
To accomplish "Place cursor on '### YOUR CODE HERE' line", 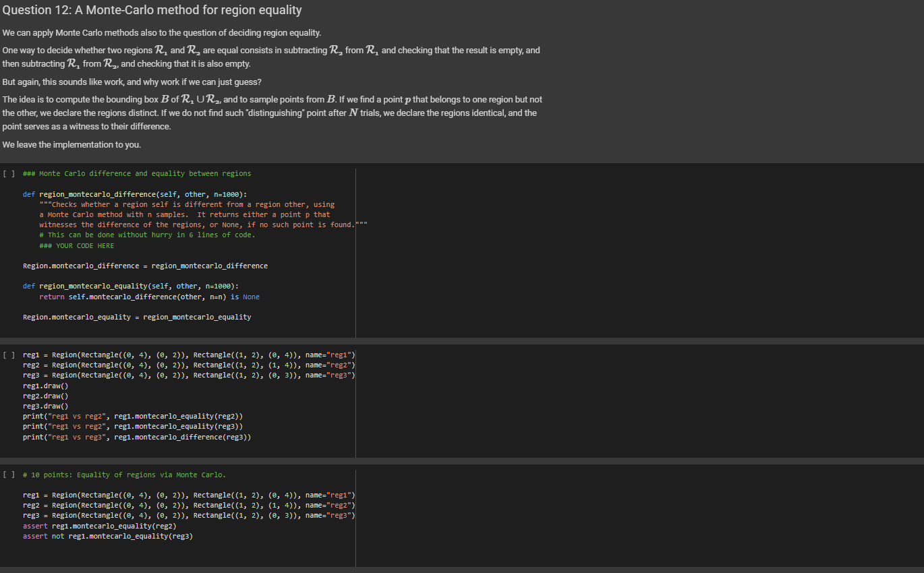I will pos(77,245).
